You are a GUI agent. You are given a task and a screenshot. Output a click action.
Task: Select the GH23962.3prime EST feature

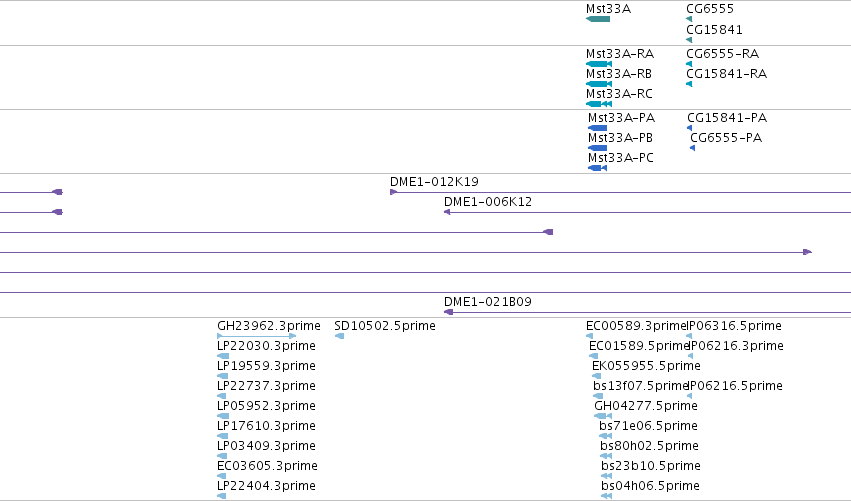tap(257, 336)
